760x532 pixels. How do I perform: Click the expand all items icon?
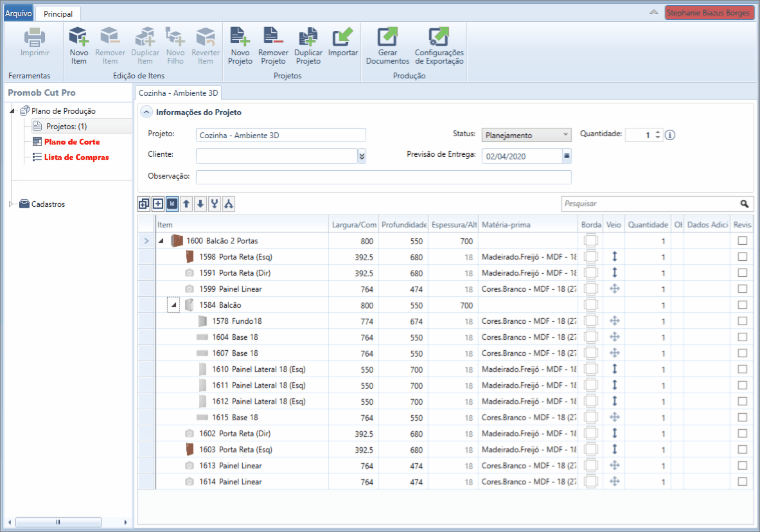click(x=144, y=204)
